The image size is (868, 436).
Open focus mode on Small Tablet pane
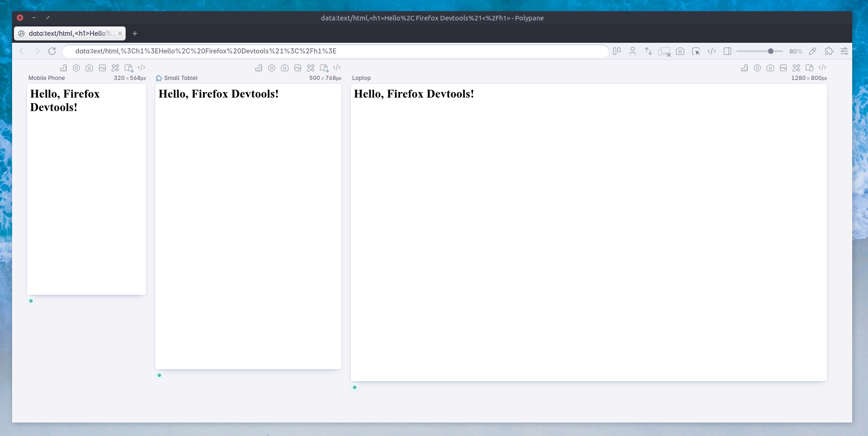(x=272, y=68)
